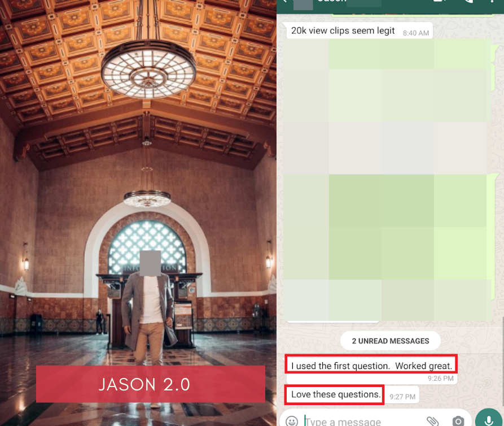Click the 9:27 PM message timestamp

(x=402, y=397)
